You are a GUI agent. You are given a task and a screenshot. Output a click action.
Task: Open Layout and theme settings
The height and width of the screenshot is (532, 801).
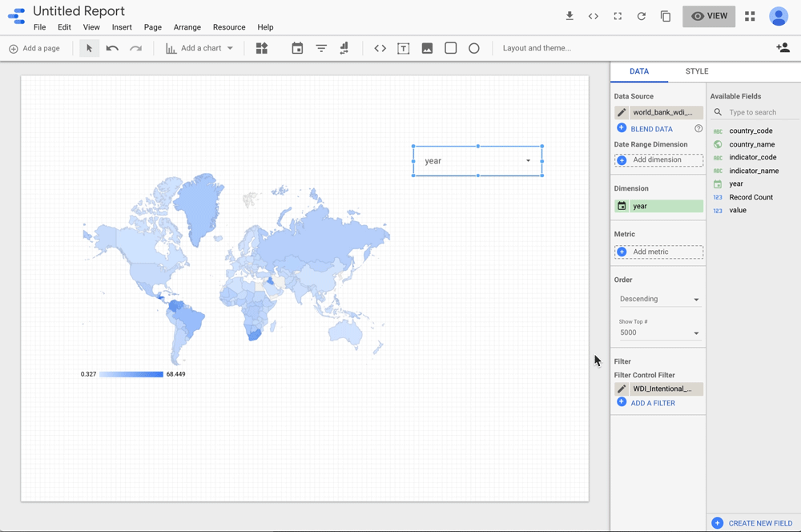(537, 48)
